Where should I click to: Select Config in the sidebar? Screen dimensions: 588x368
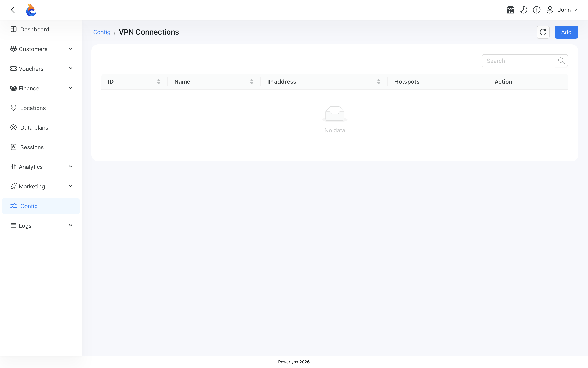(41, 206)
